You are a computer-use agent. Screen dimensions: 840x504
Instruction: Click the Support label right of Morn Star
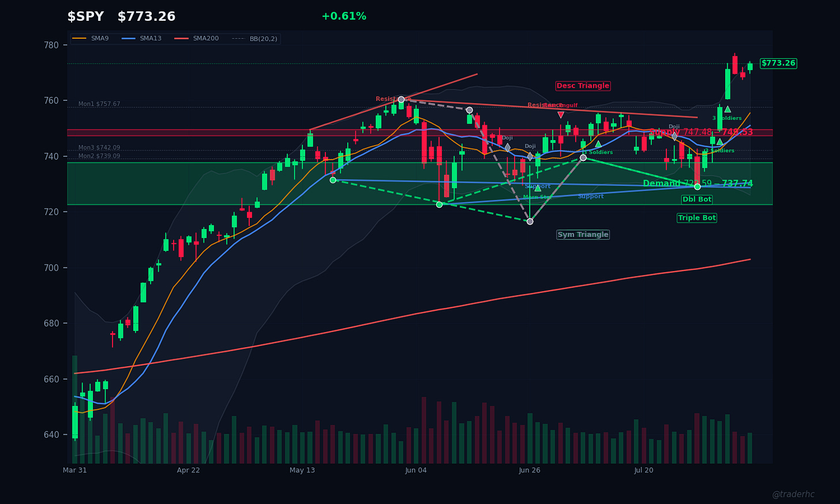(591, 197)
